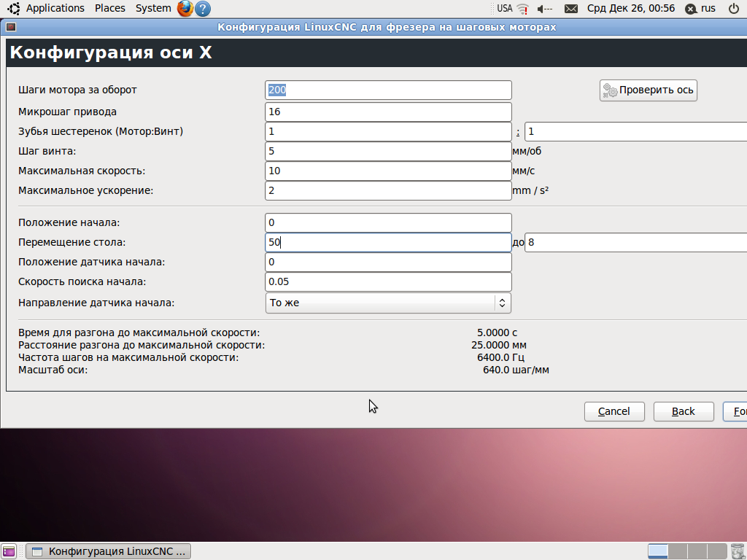
Task: Open the System menu
Action: click(153, 8)
